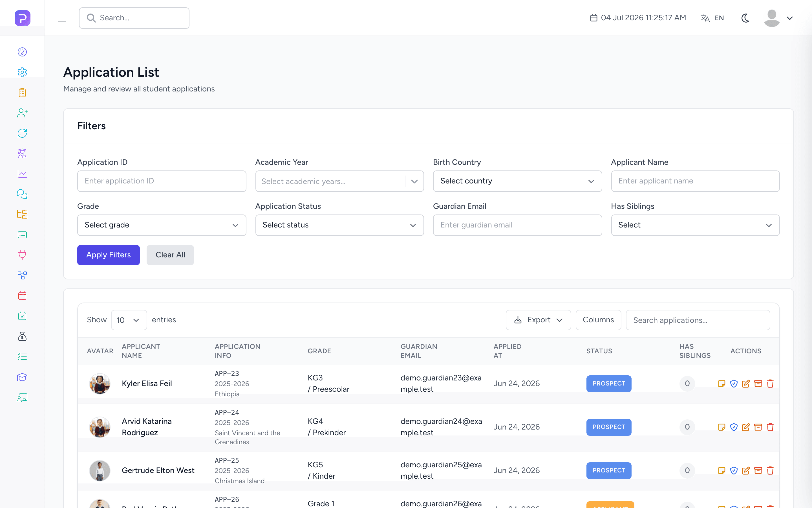812x508 pixels.
Task: Open the add-user icon in sidebar
Action: pyautogui.click(x=22, y=113)
